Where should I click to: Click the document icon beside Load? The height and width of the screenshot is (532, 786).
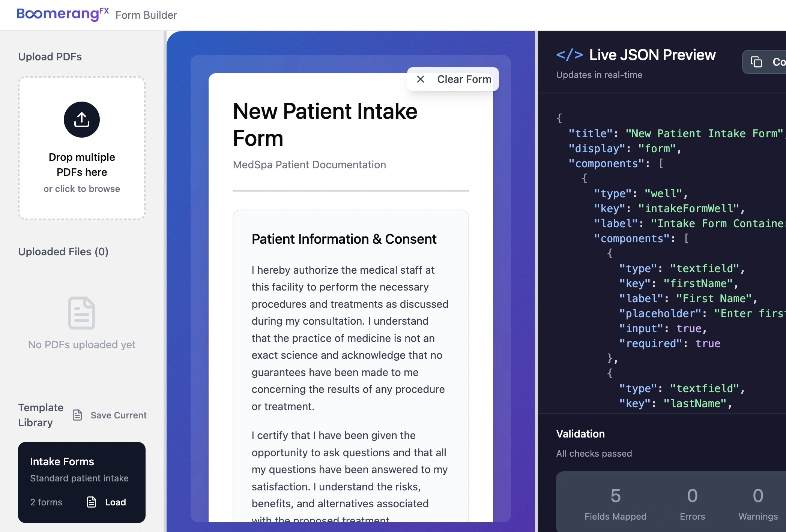pos(92,502)
